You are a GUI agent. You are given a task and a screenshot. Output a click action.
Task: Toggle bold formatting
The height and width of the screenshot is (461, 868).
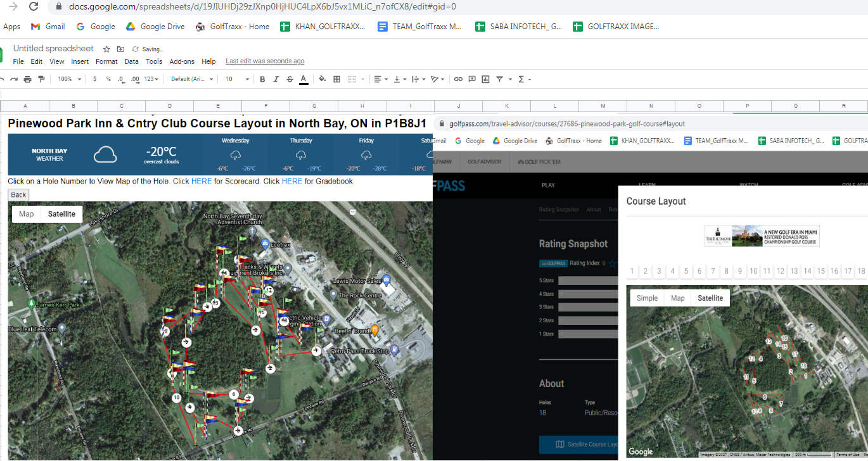tap(262, 79)
